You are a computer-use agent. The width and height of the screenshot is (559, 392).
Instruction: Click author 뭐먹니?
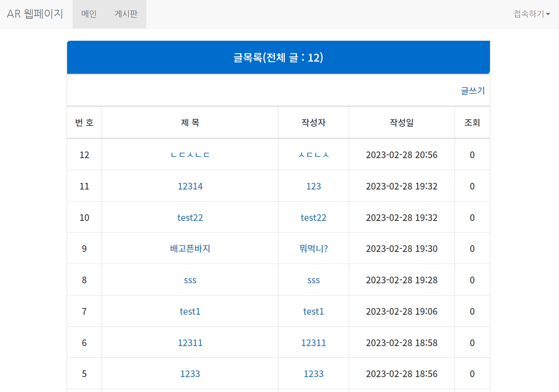point(313,248)
